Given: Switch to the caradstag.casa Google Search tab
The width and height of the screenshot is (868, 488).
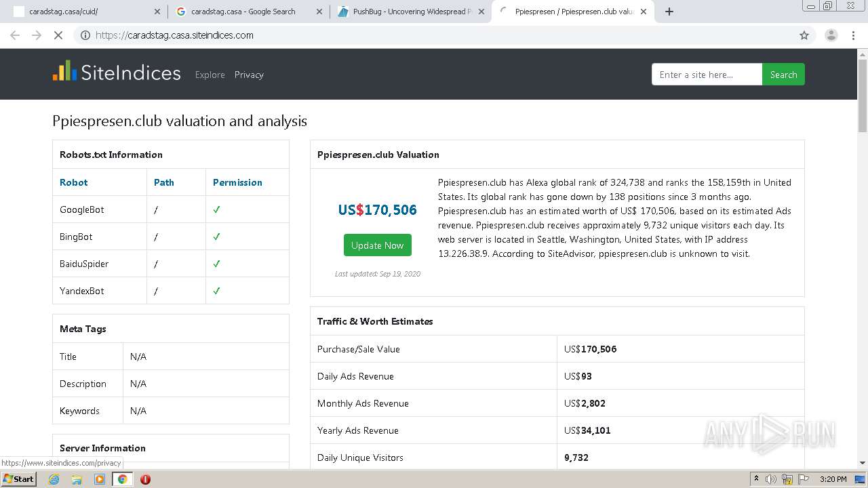Looking at the screenshot, I should (243, 12).
